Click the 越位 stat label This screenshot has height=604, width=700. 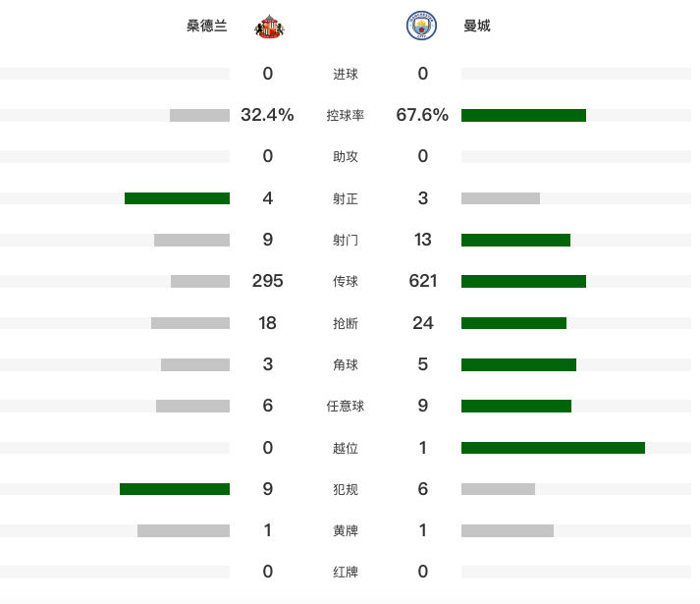(x=346, y=448)
